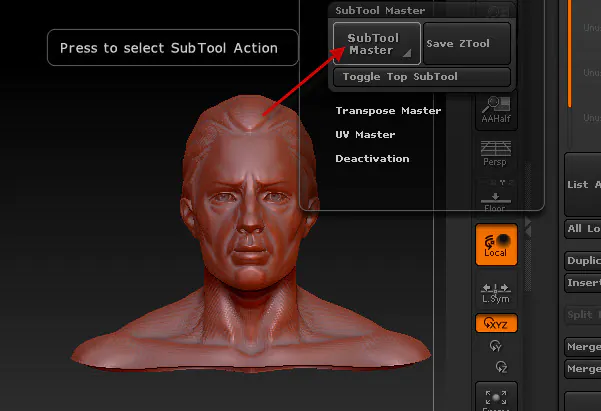Click Toggle Top SubTool button
601x411 pixels.
422,77
